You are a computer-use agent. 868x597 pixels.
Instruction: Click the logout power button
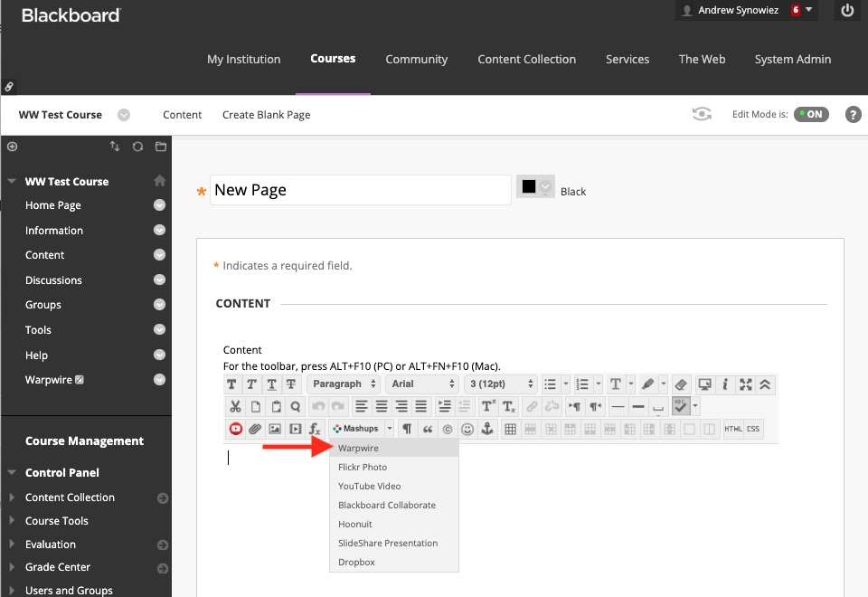(847, 11)
